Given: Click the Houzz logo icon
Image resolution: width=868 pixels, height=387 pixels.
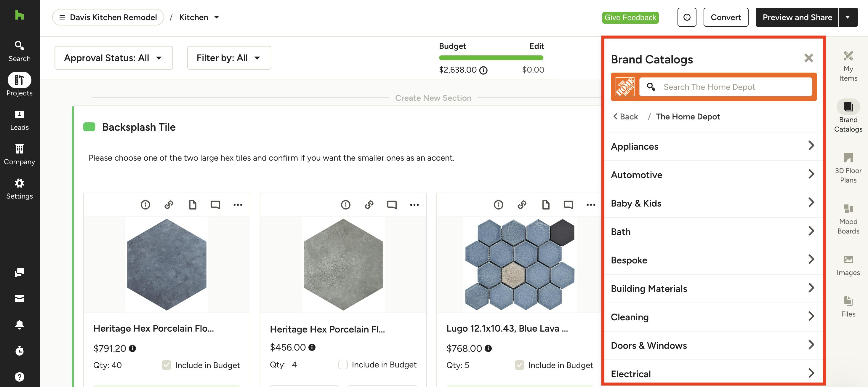Looking at the screenshot, I should tap(20, 15).
